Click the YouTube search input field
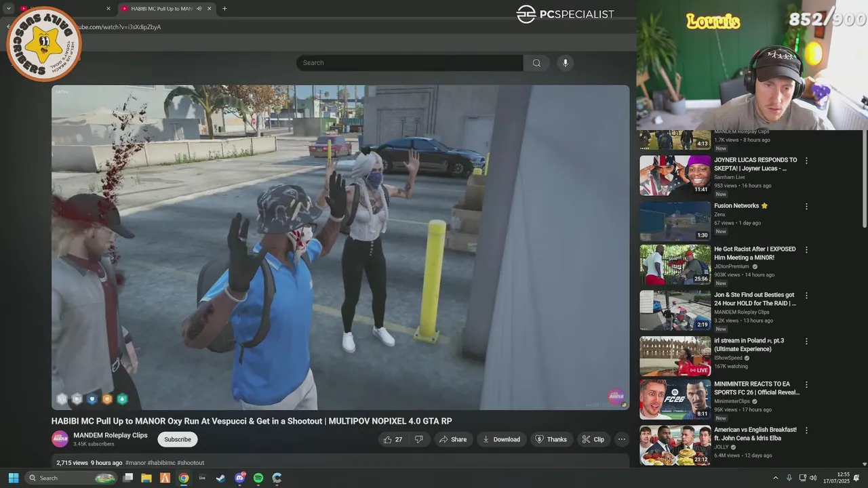Screen dimensions: 868x488 (410, 63)
